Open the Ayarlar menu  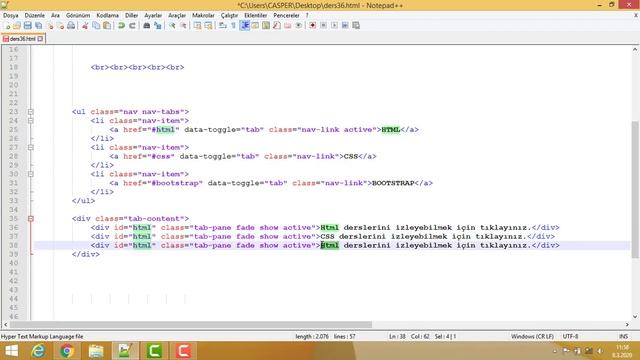153,15
